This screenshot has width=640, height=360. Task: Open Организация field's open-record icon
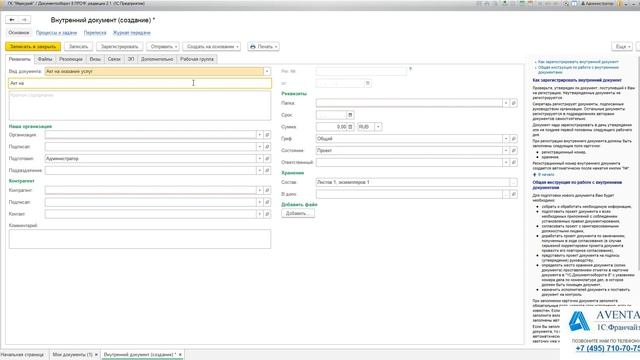[x=267, y=135]
